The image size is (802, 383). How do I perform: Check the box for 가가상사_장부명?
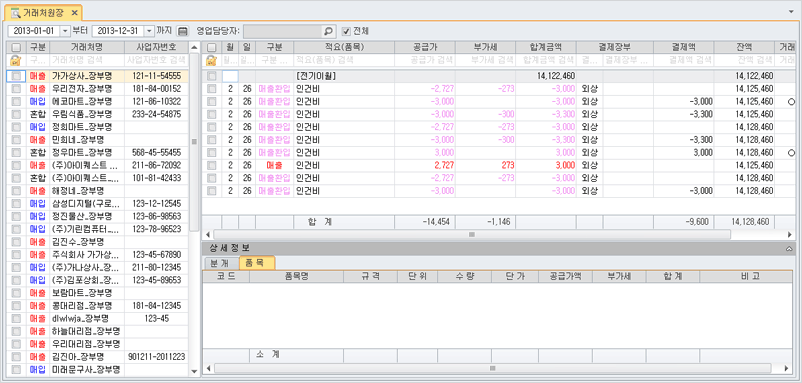click(16, 76)
